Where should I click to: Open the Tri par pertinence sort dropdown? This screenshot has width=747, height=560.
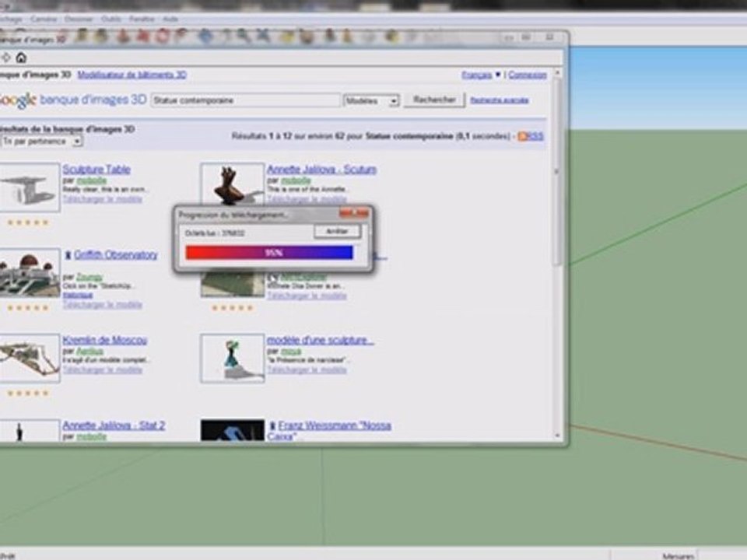click(x=41, y=142)
